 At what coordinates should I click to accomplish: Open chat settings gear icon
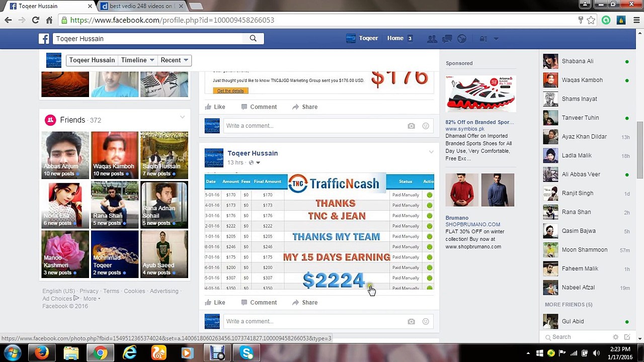coord(615,337)
